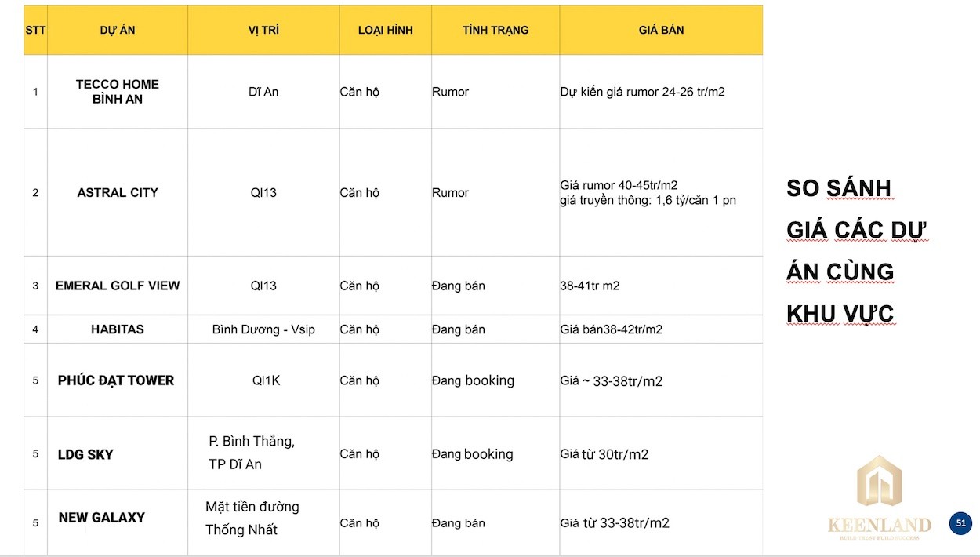Click the TECCO HOME BÌNH AN project cell
The image size is (980, 557).
point(118,92)
